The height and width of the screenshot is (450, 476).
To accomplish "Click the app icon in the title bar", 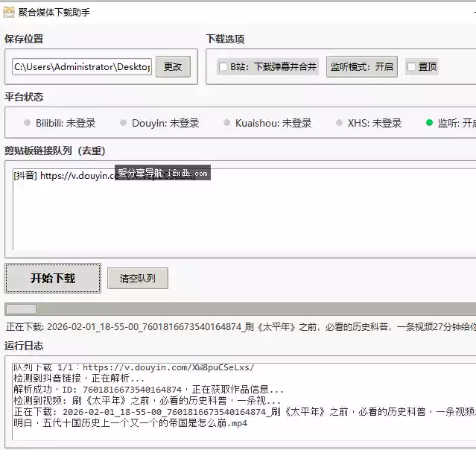I will pos(8,12).
